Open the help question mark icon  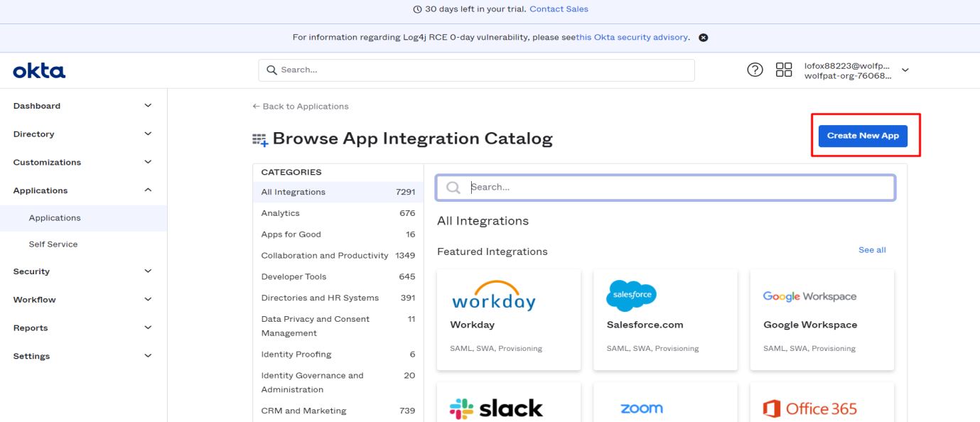[755, 70]
